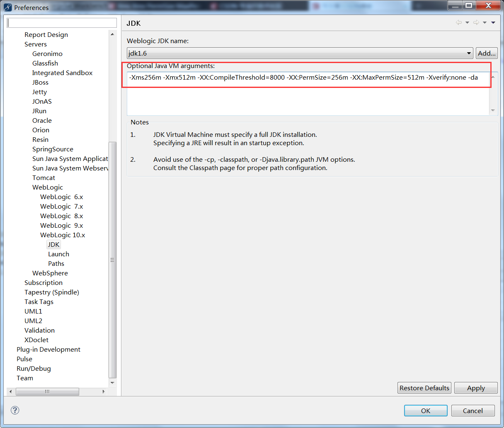Click tree vertical scrollbar up arrow
504x428 pixels.
112,34
